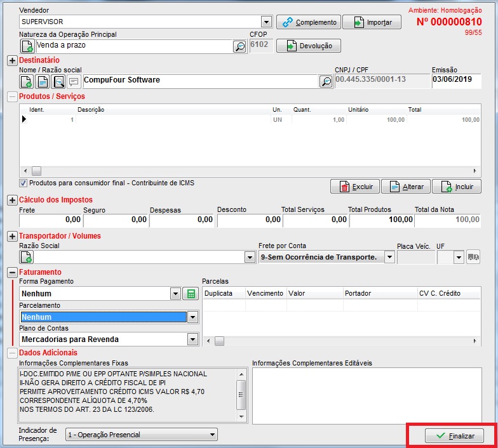Click the magnifier next to CompuFour Software name
The height and width of the screenshot is (448, 498).
(x=325, y=81)
